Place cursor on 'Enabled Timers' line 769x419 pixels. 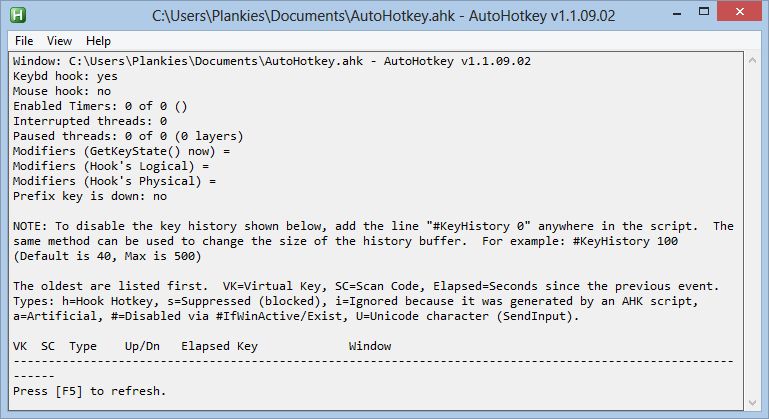pyautogui.click(x=100, y=105)
